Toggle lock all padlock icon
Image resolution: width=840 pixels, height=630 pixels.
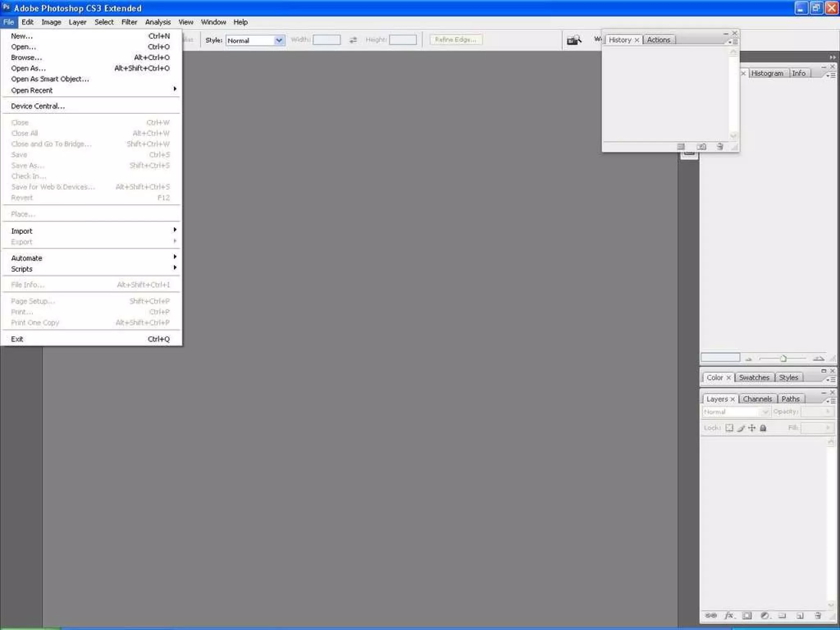pyautogui.click(x=763, y=428)
